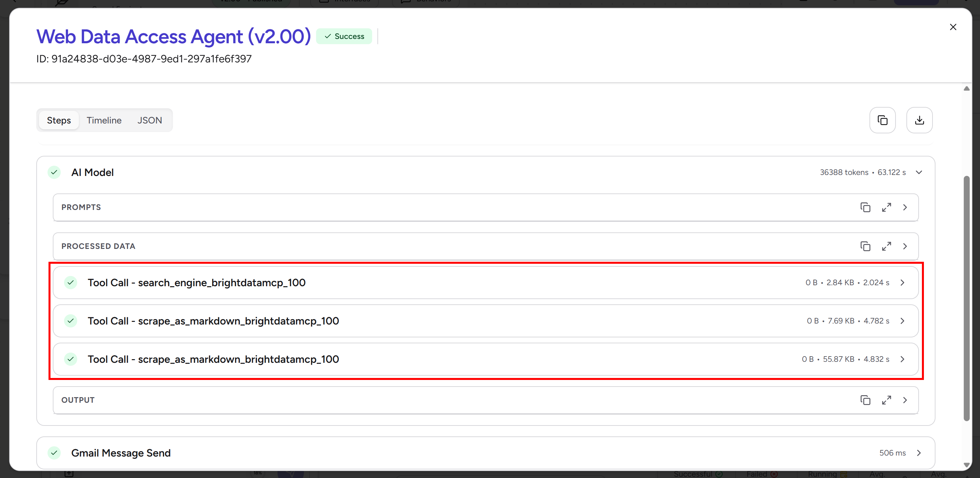Image resolution: width=980 pixels, height=478 pixels.
Task: Copy the OUTPUT section content
Action: pyautogui.click(x=866, y=400)
